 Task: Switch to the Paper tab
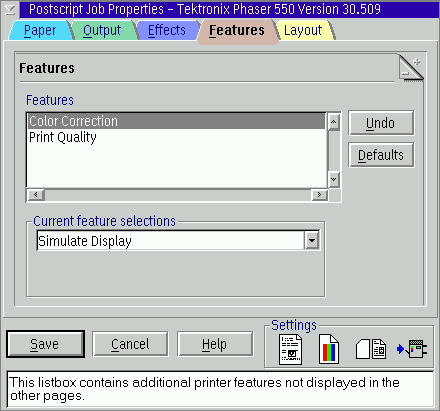[40, 31]
